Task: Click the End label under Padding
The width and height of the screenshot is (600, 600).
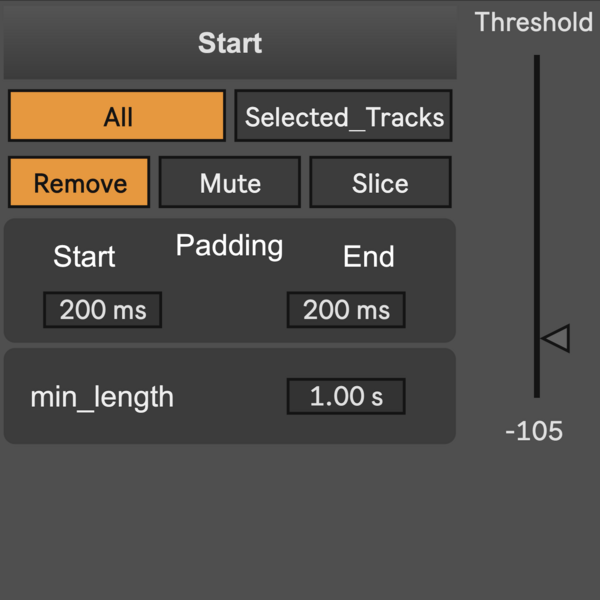Action: (369, 257)
